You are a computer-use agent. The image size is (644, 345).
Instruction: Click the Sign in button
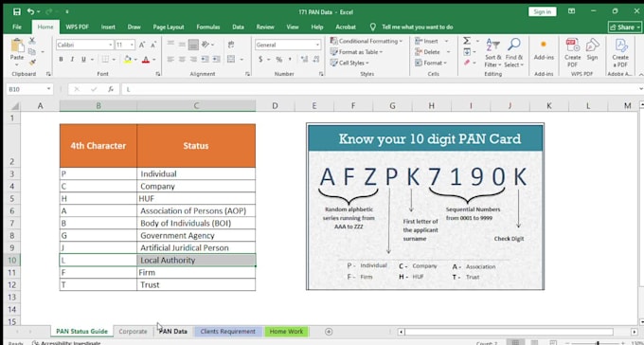pos(542,12)
